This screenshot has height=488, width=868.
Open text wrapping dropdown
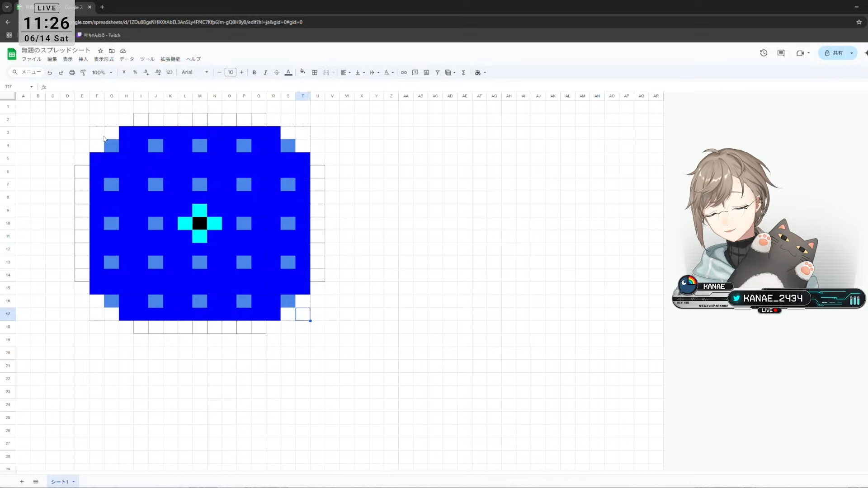[x=374, y=72]
